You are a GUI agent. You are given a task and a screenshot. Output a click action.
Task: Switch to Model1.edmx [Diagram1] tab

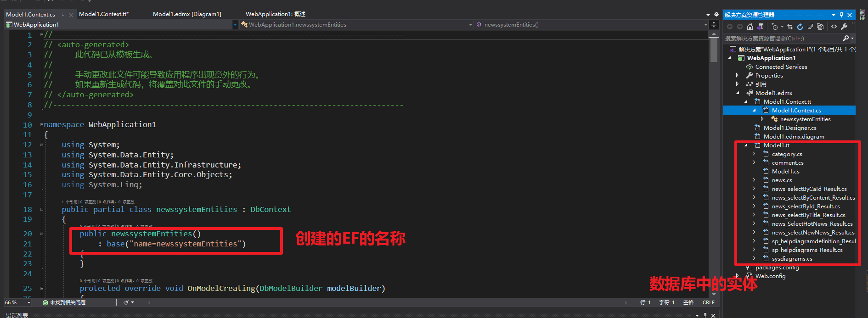point(187,14)
